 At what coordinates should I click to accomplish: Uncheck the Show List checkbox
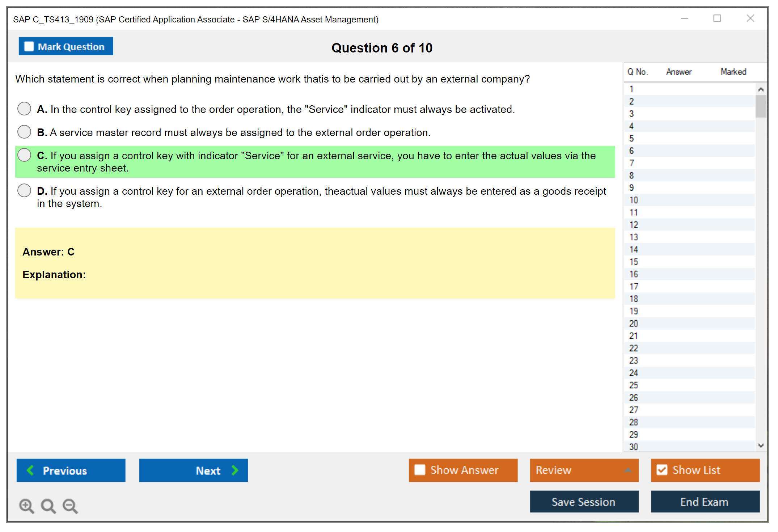point(662,470)
